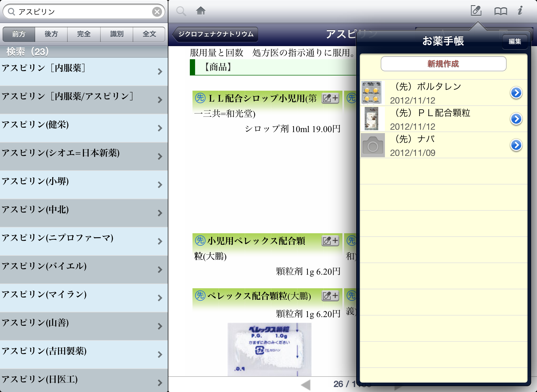Open the info "i" icon

click(x=520, y=11)
